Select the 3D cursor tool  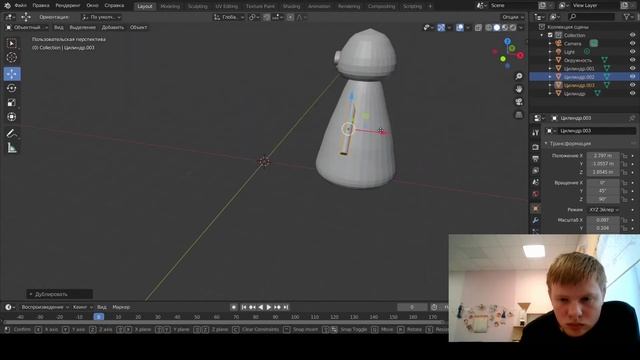coord(11,58)
